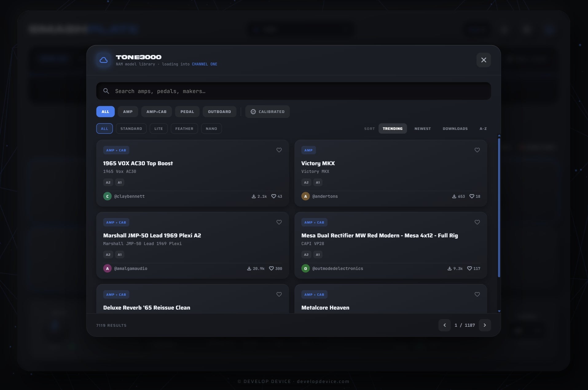This screenshot has height=390, width=588.
Task: Click the A2 tag on Marshall JMP-50 card
Action: point(108,255)
